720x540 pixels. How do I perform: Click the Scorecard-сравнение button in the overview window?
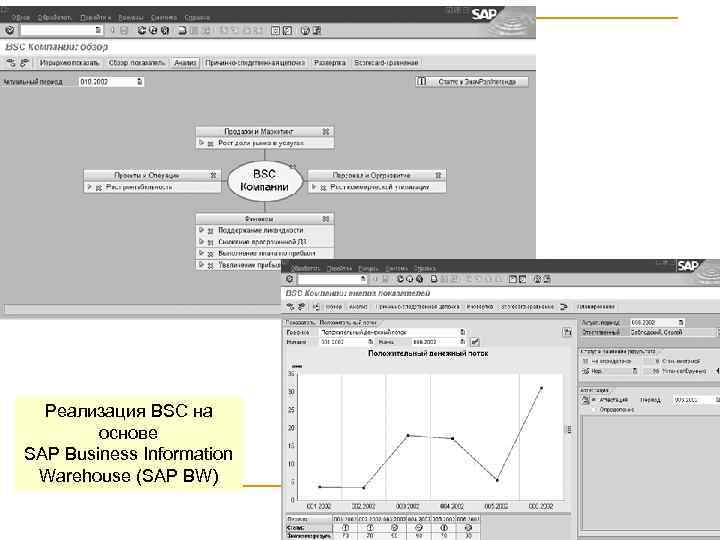(386, 62)
